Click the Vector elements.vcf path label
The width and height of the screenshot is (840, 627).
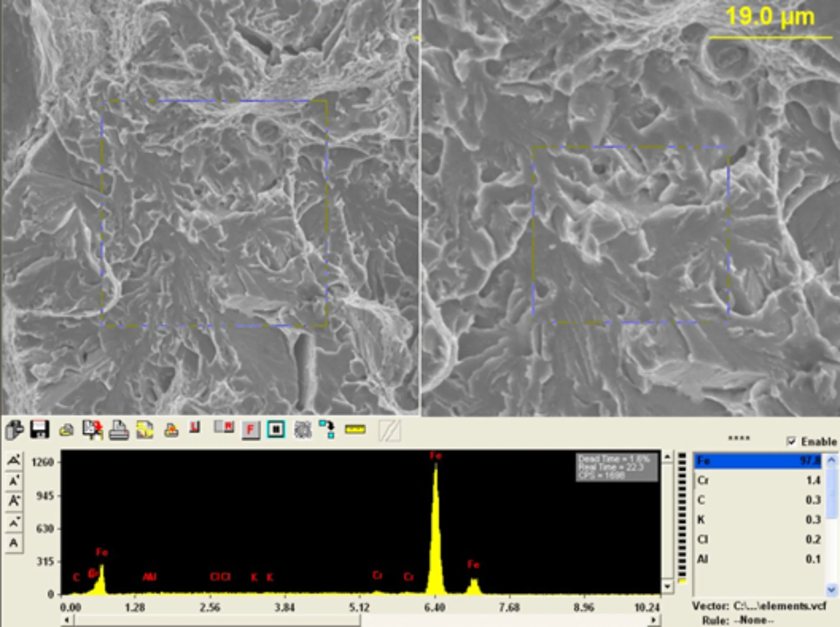click(x=759, y=606)
